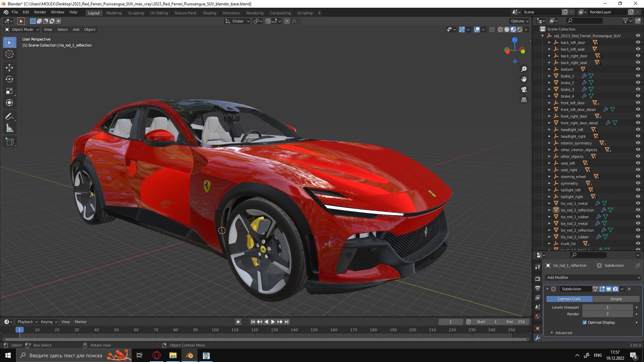Expand interior_symmetry tree item
The width and height of the screenshot is (644, 362).
coord(549,143)
